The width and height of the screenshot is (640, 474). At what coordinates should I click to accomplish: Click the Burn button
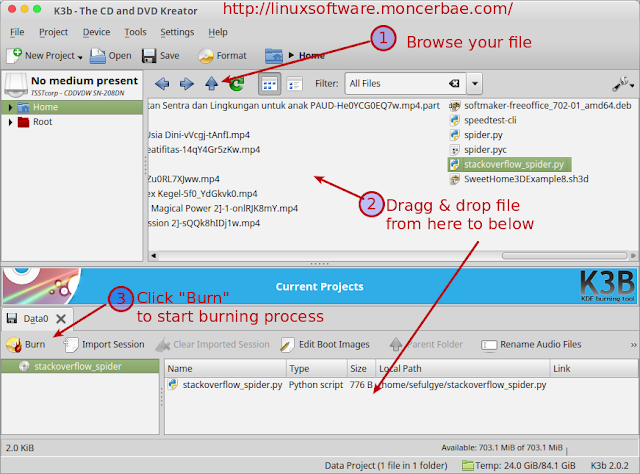26,345
